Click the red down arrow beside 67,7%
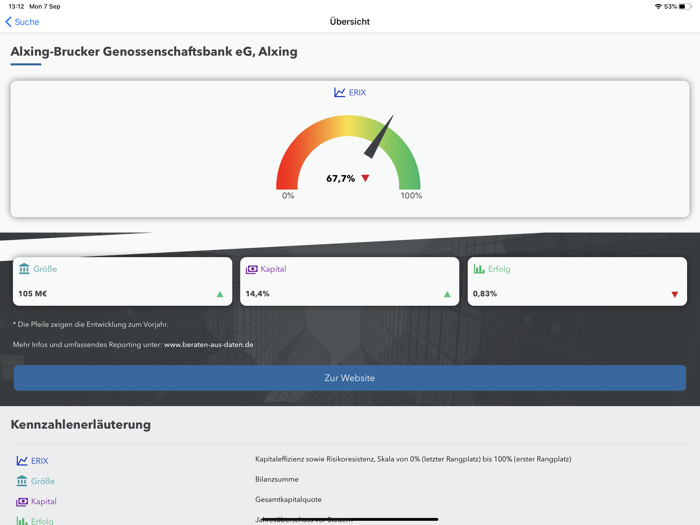700x525 pixels. [x=365, y=179]
